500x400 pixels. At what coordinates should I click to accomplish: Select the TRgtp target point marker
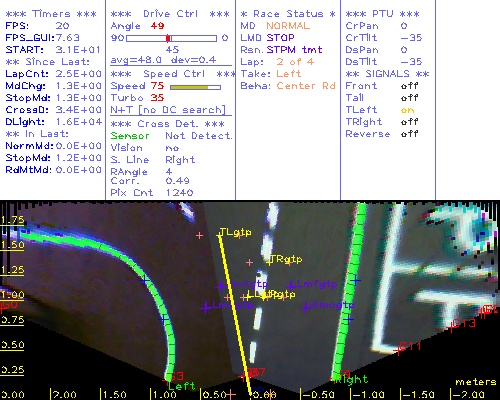click(269, 262)
